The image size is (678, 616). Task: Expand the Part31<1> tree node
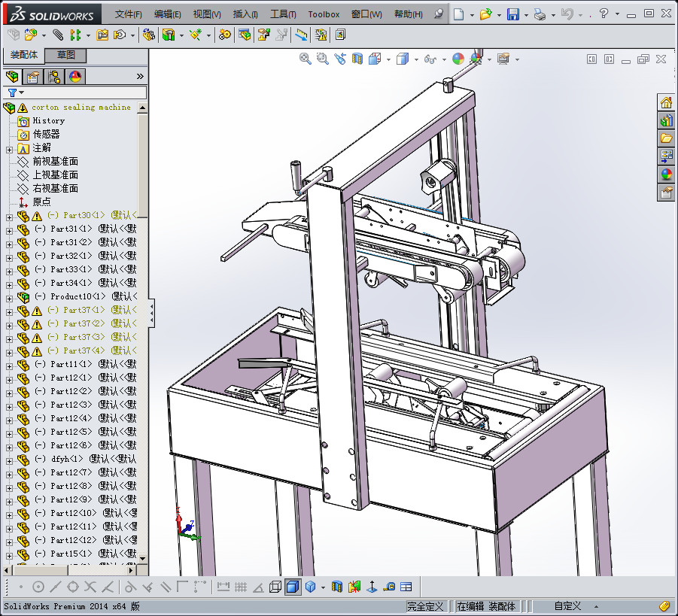(x=9, y=229)
